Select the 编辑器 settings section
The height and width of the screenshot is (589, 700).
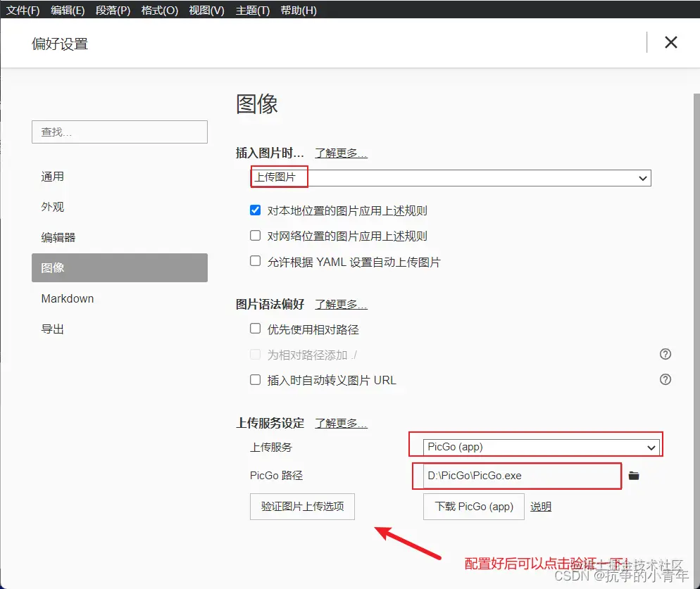pos(120,237)
